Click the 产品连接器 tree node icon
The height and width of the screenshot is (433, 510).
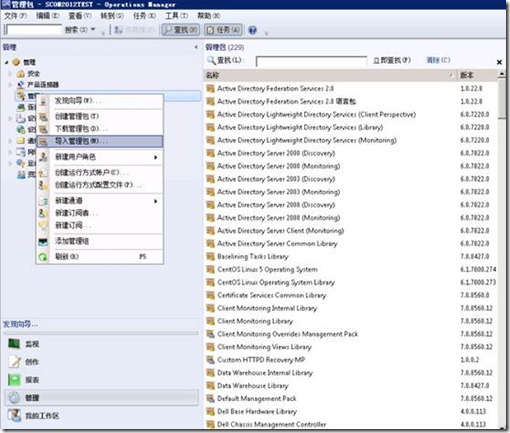click(21, 84)
